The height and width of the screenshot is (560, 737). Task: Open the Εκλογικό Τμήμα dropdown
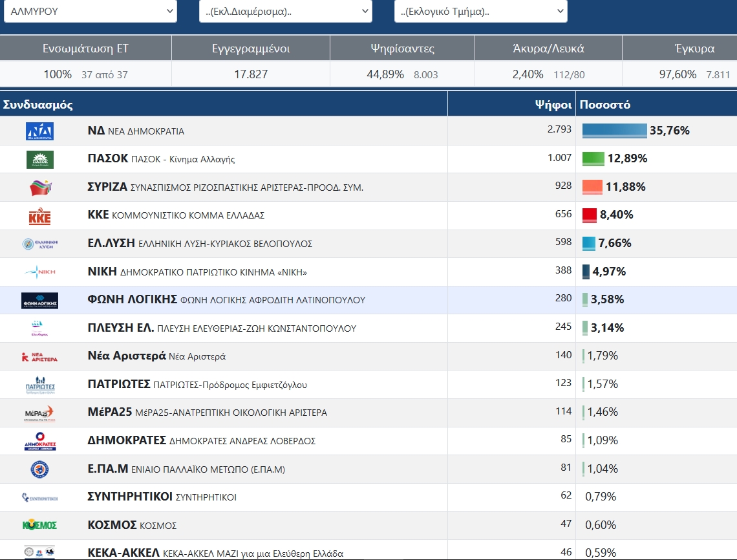coord(480,11)
